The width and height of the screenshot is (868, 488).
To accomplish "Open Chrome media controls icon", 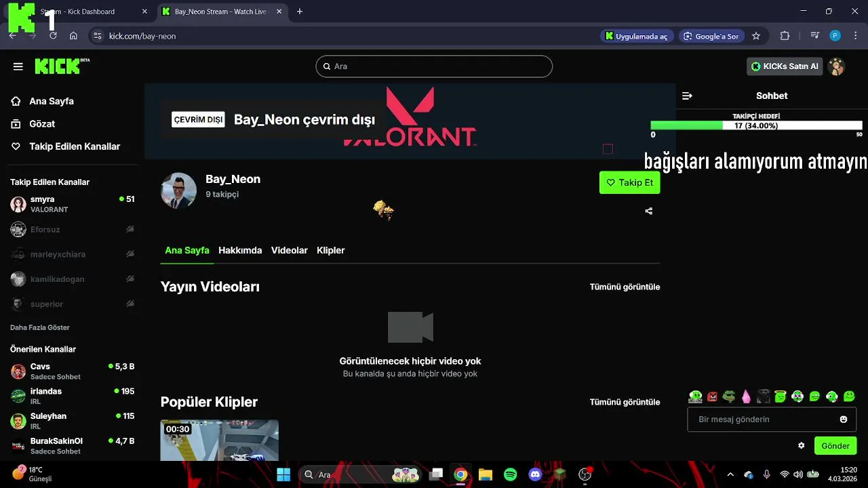I will pyautogui.click(x=815, y=36).
